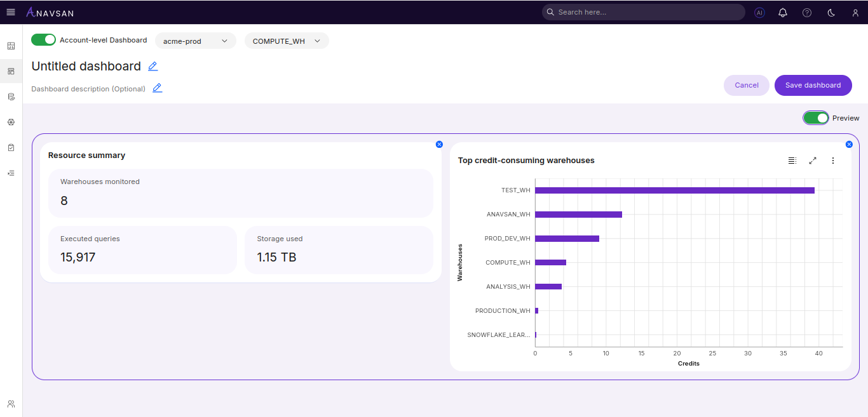Remove the Resource summary widget
Screen dimensions: 868x417
click(x=439, y=144)
